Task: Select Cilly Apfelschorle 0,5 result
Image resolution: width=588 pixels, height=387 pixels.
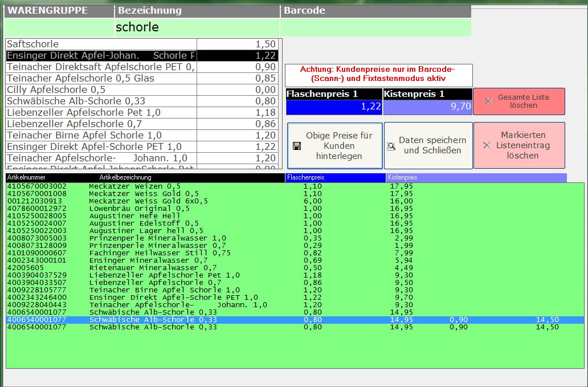Action: click(142, 89)
